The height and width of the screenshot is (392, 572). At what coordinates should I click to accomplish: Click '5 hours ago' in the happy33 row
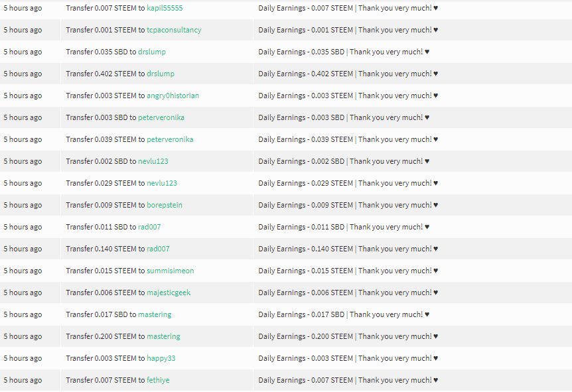(x=23, y=358)
